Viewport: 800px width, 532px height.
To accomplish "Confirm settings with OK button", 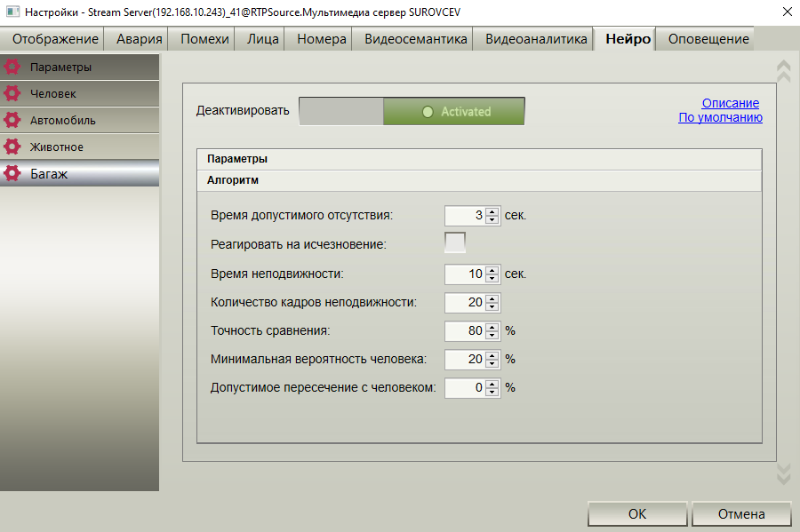I will (637, 513).
